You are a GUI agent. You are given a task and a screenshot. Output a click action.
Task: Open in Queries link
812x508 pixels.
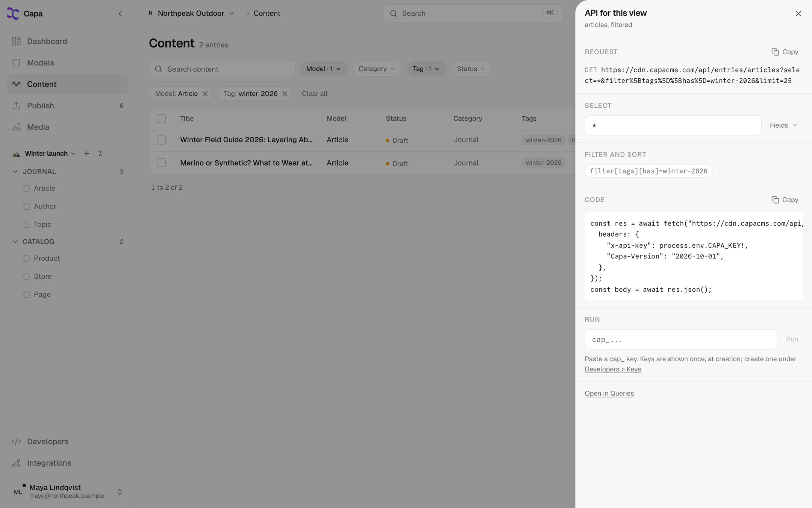(x=609, y=393)
